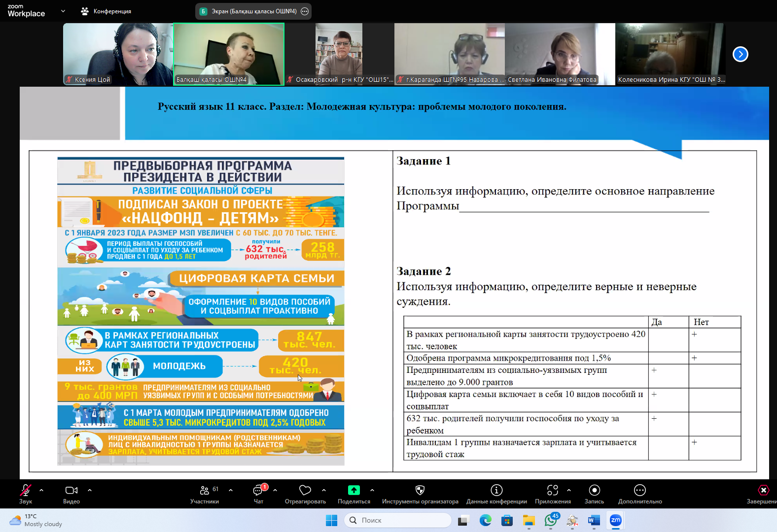
Task: Open the Чат chat panel
Action: (258, 494)
